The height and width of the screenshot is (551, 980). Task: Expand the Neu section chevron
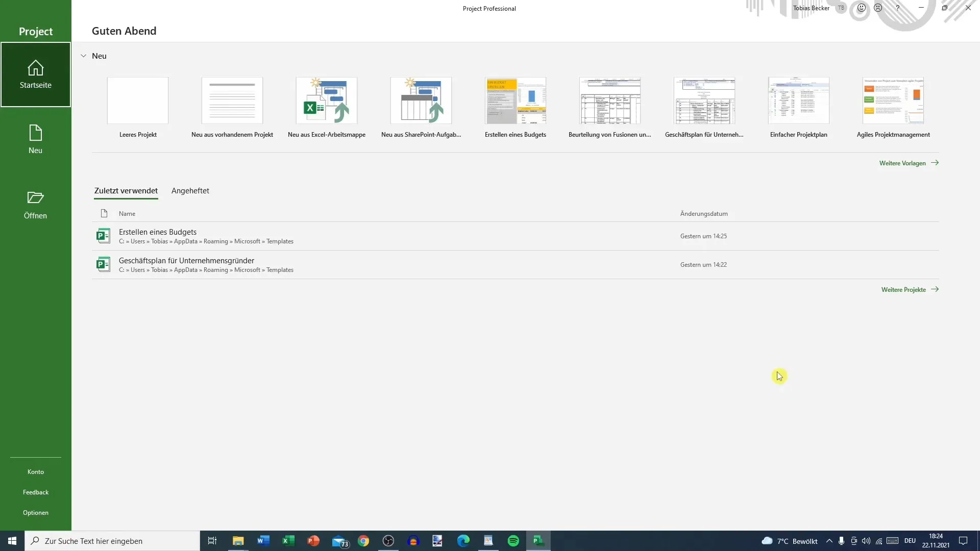(x=84, y=55)
